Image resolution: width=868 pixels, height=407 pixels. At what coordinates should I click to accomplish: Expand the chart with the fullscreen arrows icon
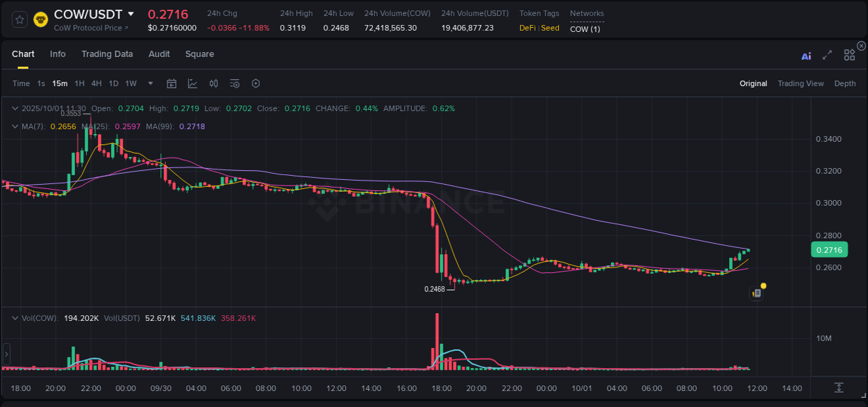(x=827, y=56)
